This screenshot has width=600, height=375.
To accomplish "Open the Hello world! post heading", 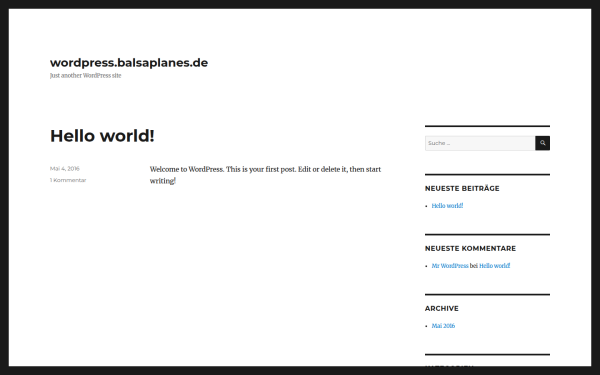I will 102,136.
